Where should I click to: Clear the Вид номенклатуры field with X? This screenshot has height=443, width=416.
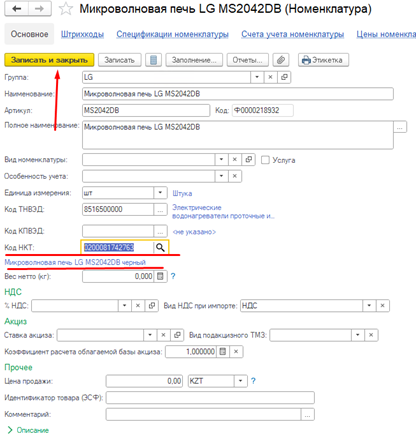click(x=235, y=160)
